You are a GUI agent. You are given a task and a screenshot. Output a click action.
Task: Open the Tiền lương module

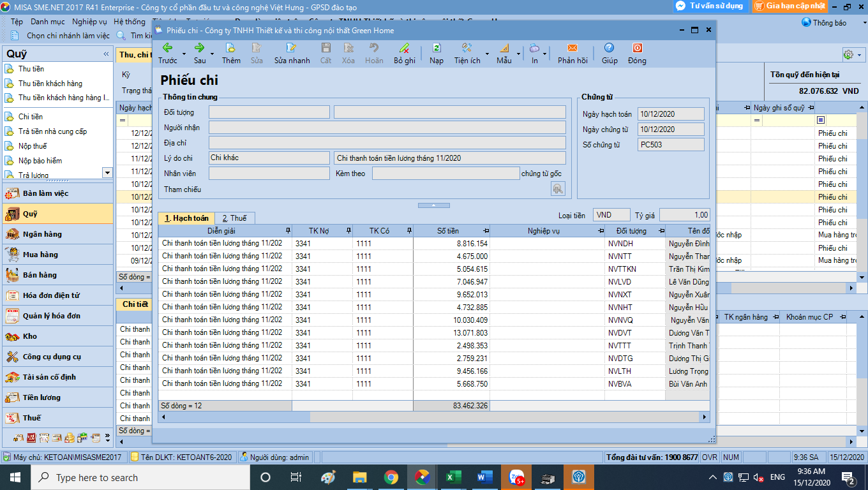pyautogui.click(x=57, y=397)
